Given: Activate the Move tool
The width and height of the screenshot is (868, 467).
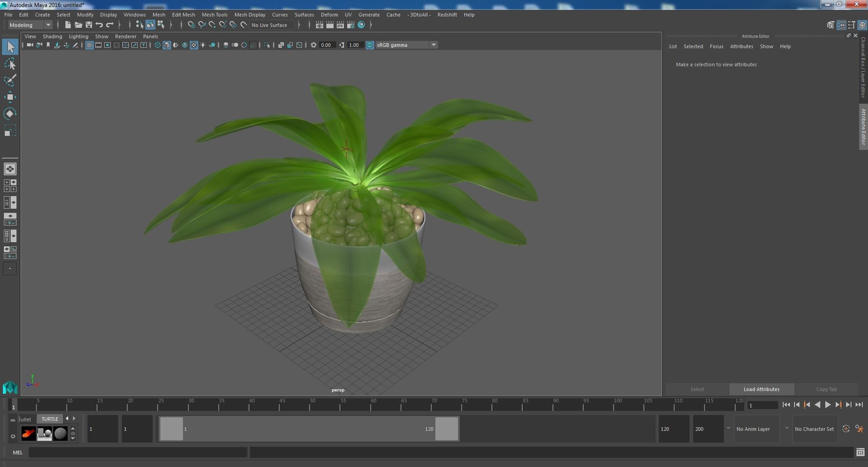Looking at the screenshot, I should (10, 97).
